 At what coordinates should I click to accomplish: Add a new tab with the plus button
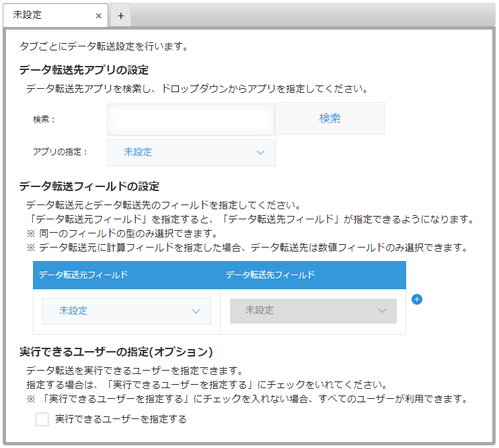point(120,15)
